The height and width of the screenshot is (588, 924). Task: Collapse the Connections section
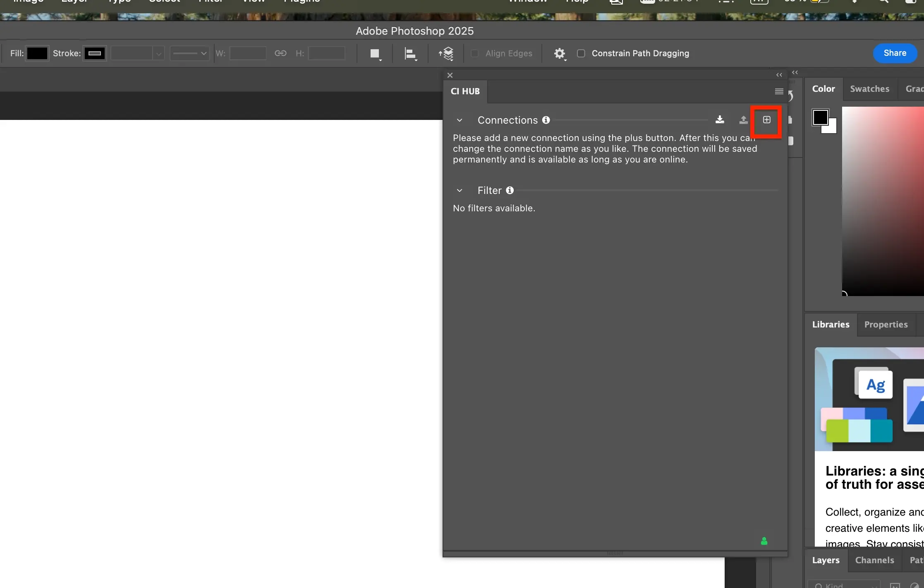tap(459, 120)
